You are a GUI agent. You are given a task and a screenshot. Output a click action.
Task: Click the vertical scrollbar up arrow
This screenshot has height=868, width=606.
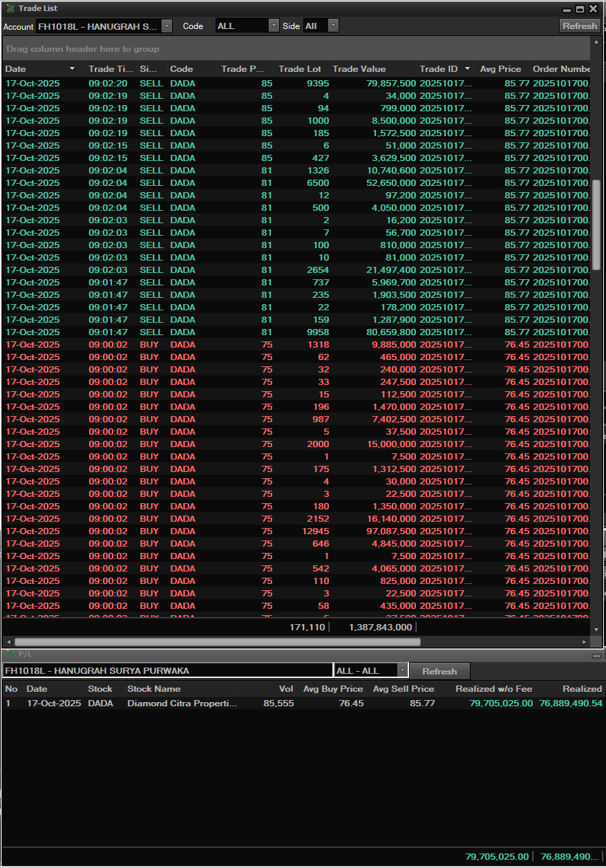[x=596, y=43]
